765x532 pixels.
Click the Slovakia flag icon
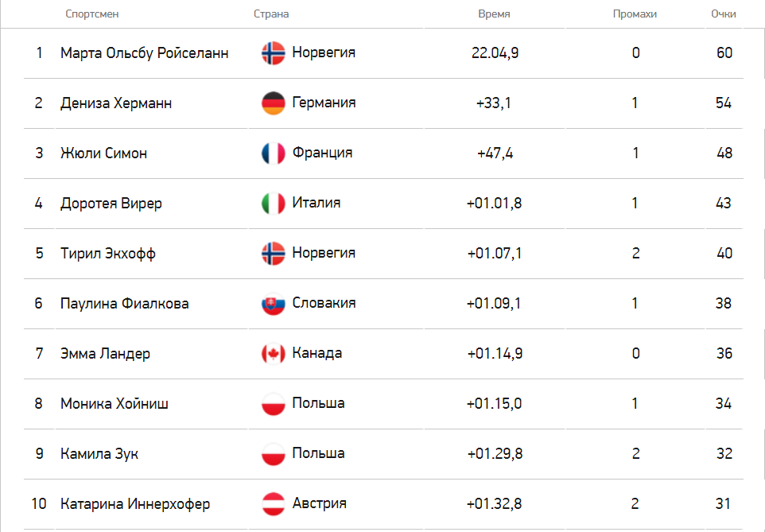[x=274, y=304]
